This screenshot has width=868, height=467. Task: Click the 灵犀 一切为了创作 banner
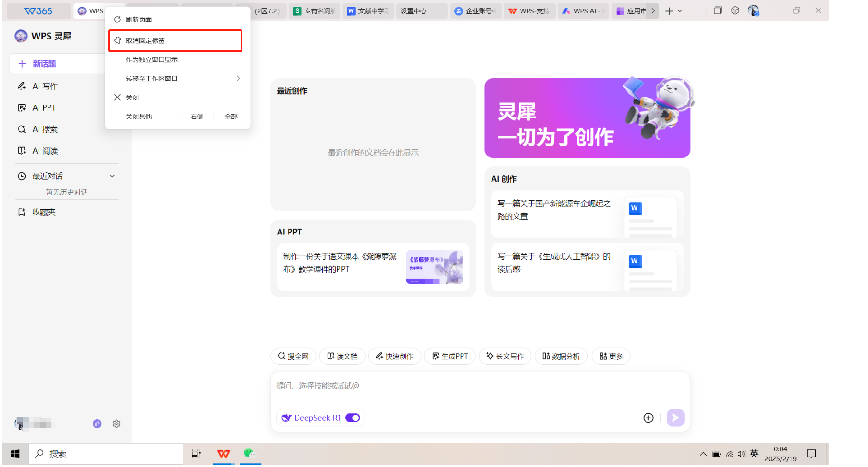(x=587, y=118)
